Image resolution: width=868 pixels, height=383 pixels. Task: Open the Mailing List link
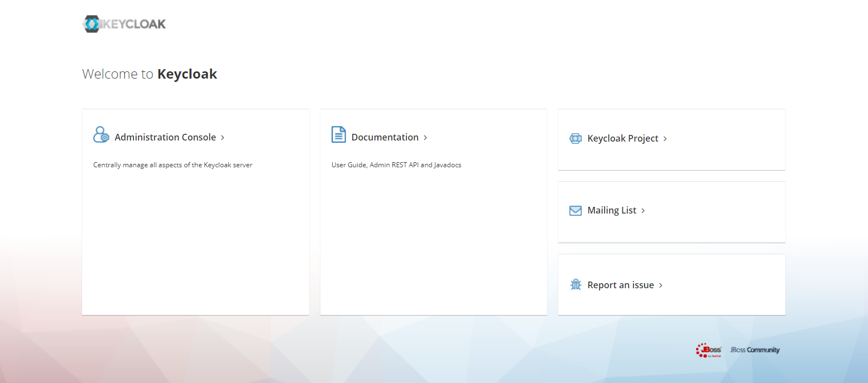(612, 211)
